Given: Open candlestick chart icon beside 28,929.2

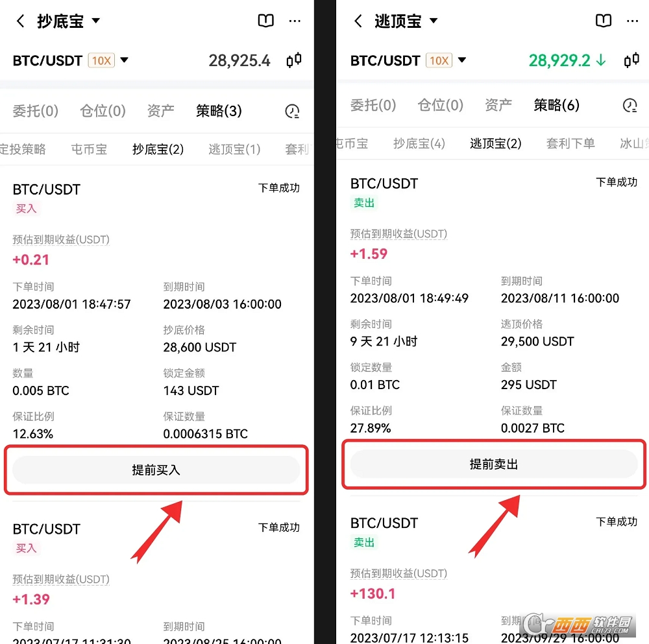Looking at the screenshot, I should [631, 60].
